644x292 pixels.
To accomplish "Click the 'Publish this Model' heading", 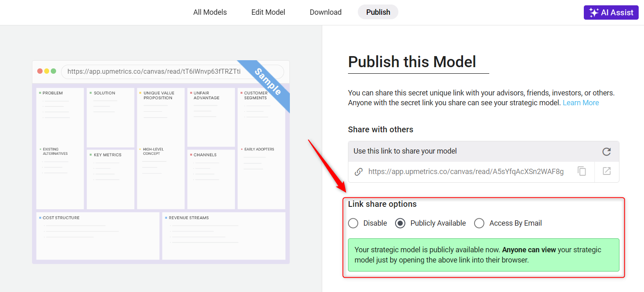I will click(412, 62).
